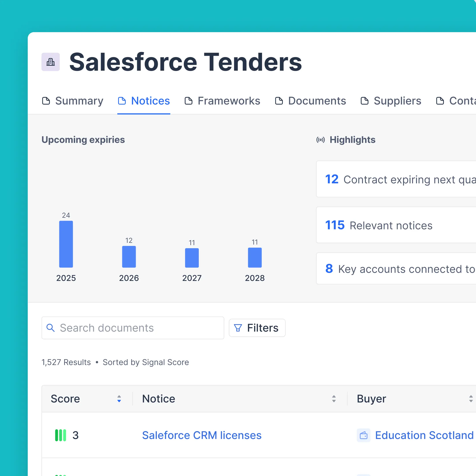476x476 pixels.
Task: Click the 2025 year label
Action: pyautogui.click(x=66, y=278)
